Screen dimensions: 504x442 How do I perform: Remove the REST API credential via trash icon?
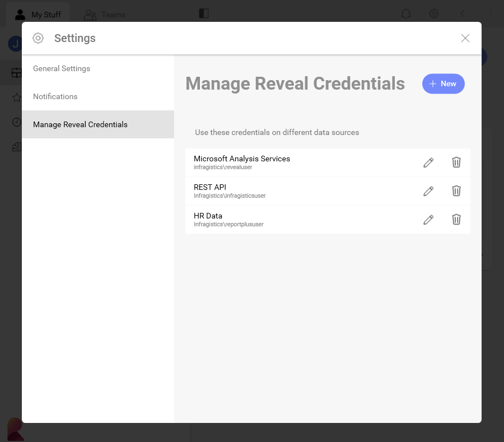coord(456,191)
